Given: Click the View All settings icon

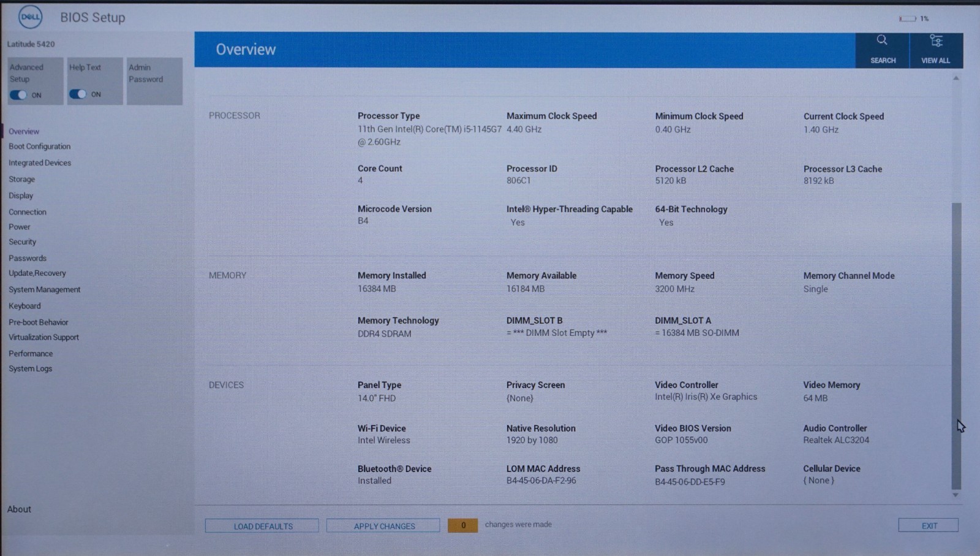Looking at the screenshot, I should coord(936,40).
